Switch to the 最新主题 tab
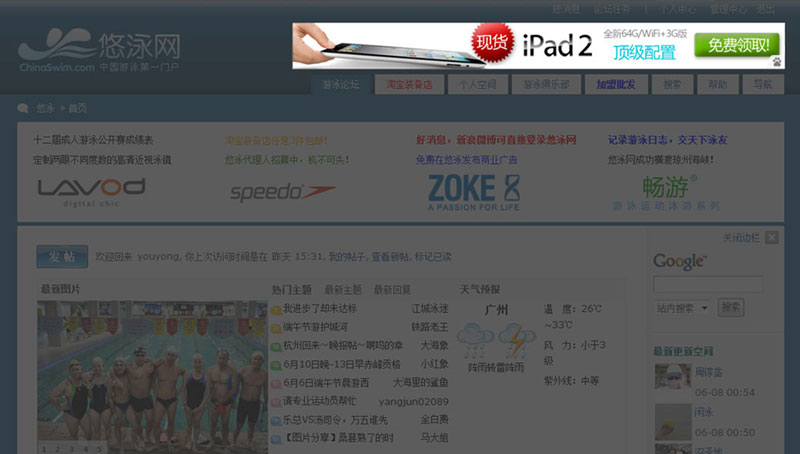This screenshot has height=454, width=800. pos(343,290)
